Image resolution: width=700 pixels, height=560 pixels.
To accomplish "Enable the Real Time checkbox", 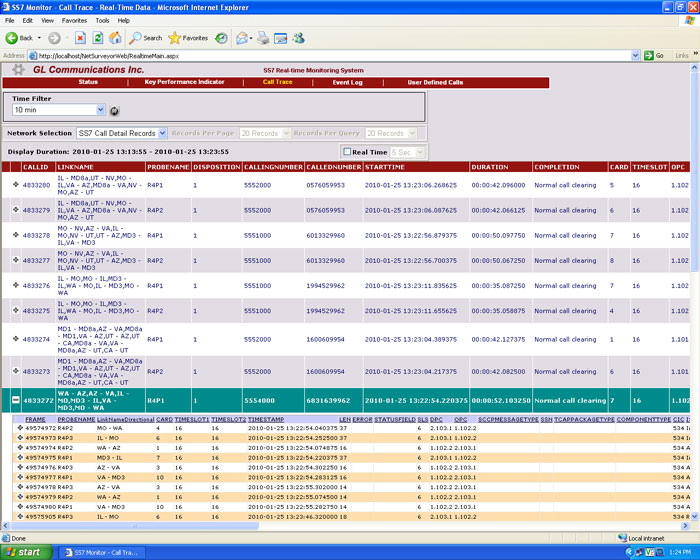I will 347,152.
